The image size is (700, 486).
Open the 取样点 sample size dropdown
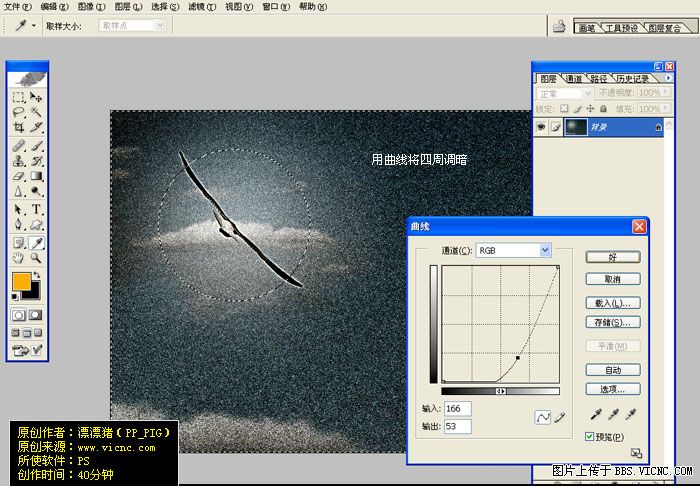click(160, 26)
